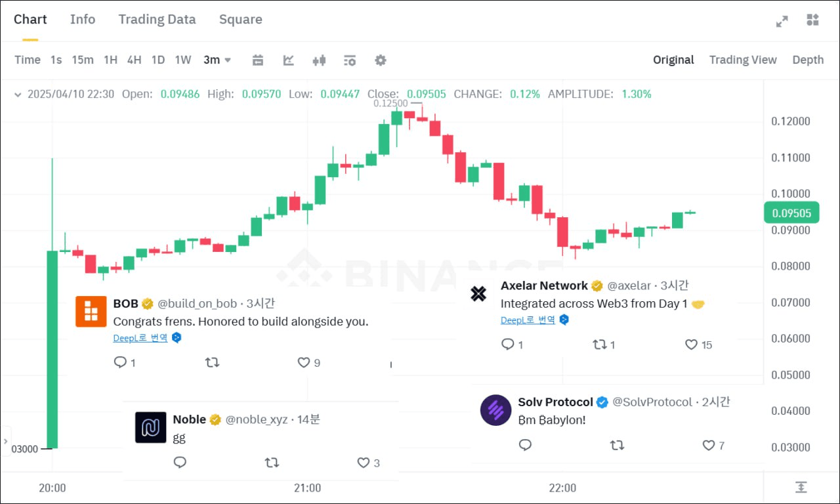Viewport: 840px width, 504px height.
Task: Click the auto-scale icon at bottom right
Action: [x=801, y=487]
